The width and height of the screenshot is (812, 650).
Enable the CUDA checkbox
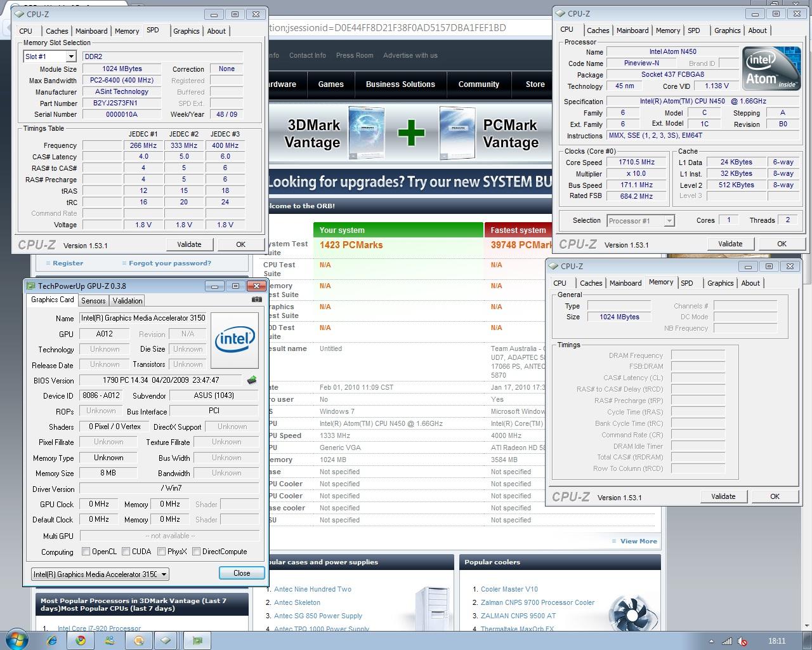(126, 552)
